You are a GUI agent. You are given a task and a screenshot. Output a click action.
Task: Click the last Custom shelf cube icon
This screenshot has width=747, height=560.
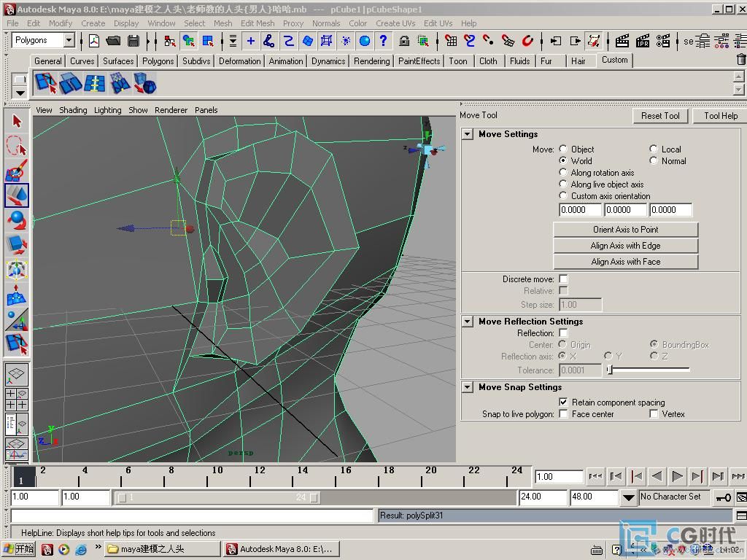(145, 83)
